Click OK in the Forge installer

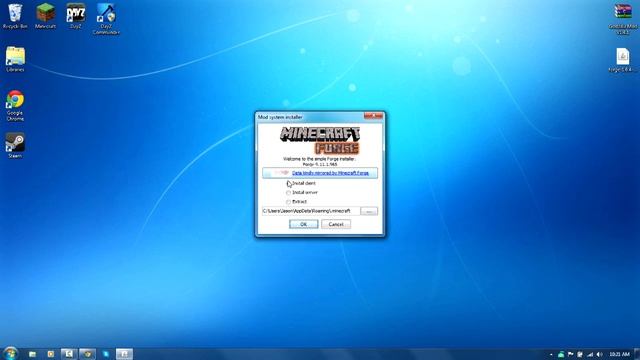pyautogui.click(x=303, y=224)
